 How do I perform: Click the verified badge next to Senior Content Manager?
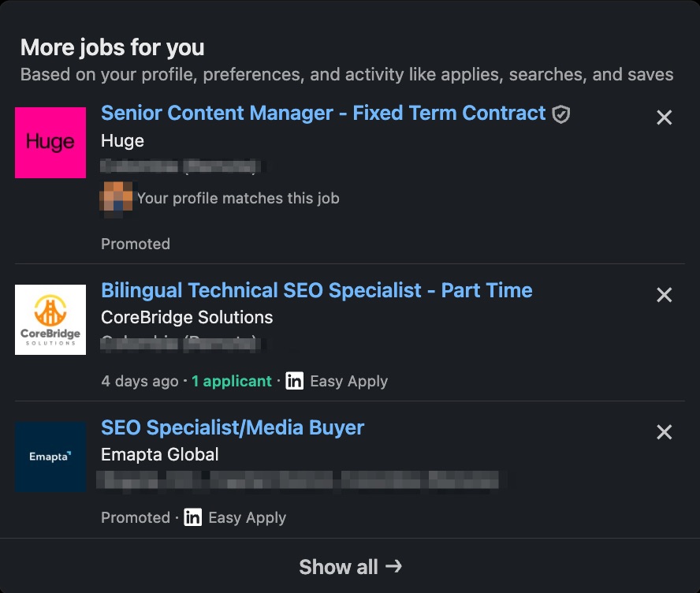[x=560, y=114]
